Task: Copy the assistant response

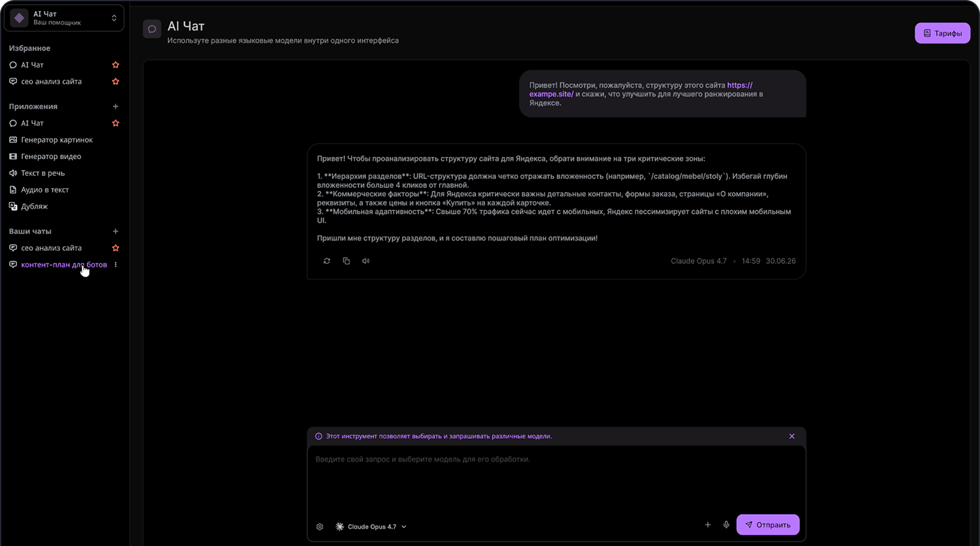Action: (346, 261)
